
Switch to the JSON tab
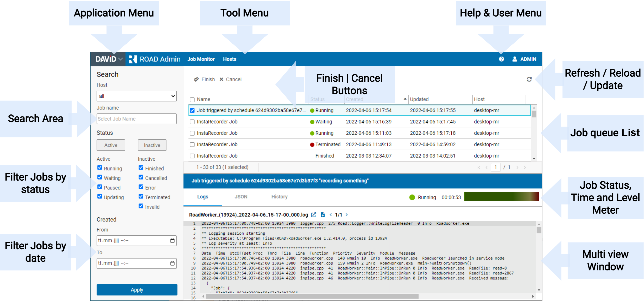coord(241,197)
